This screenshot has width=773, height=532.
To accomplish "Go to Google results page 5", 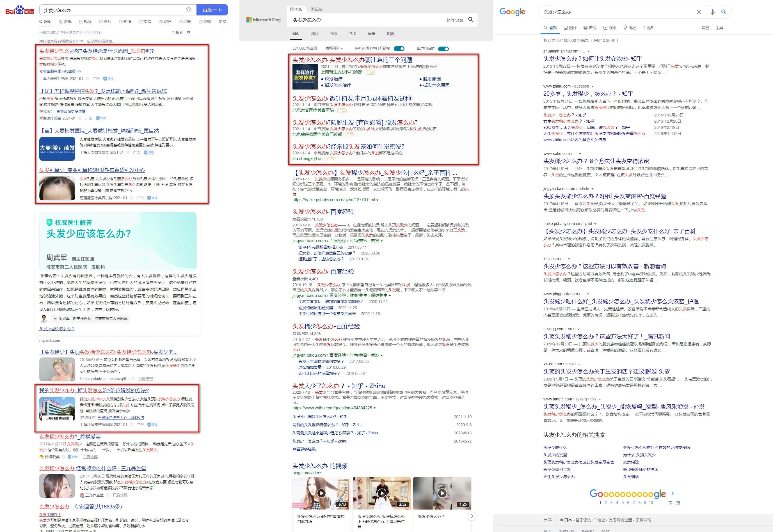I will click(622, 503).
